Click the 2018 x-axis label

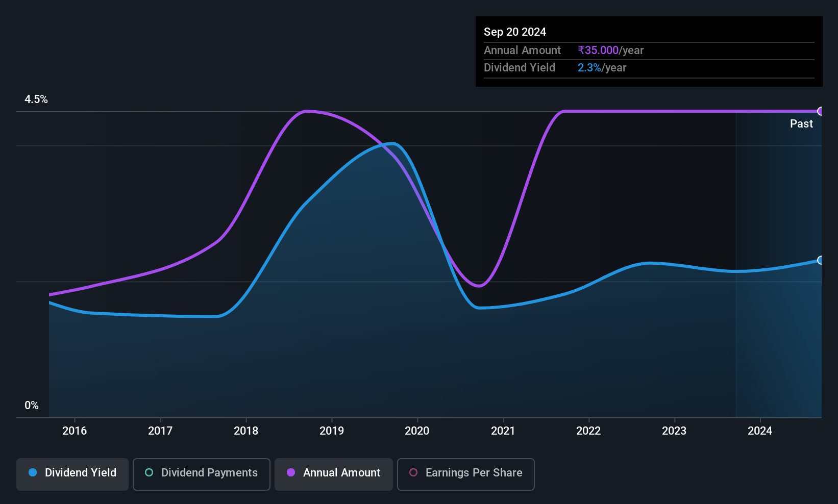pyautogui.click(x=246, y=431)
